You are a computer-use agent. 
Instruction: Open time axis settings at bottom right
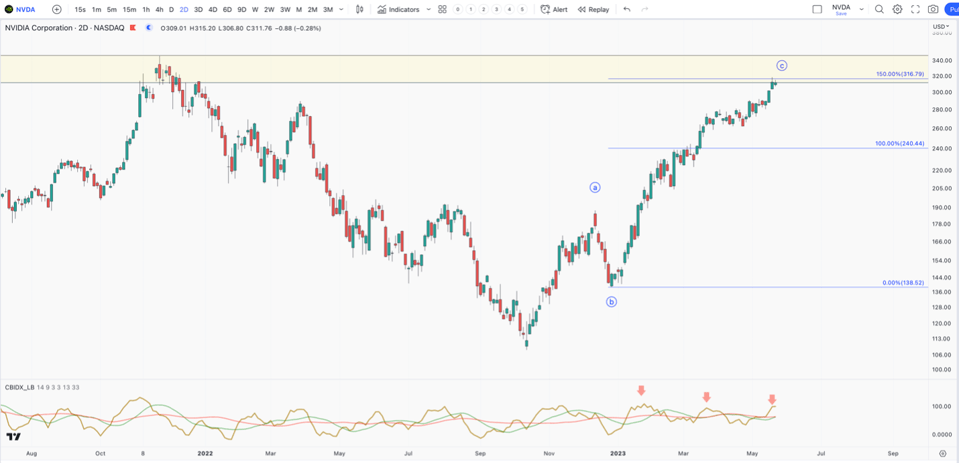pyautogui.click(x=942, y=453)
